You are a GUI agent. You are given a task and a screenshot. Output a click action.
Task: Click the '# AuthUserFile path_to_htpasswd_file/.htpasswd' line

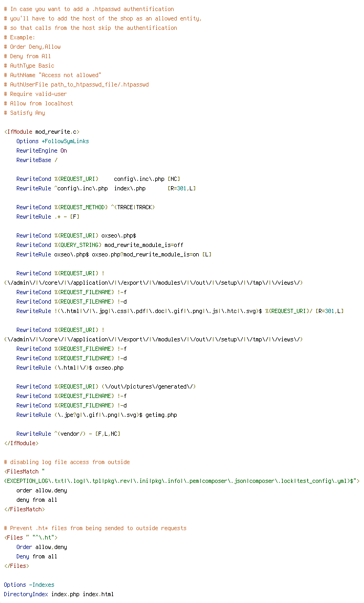[76, 84]
